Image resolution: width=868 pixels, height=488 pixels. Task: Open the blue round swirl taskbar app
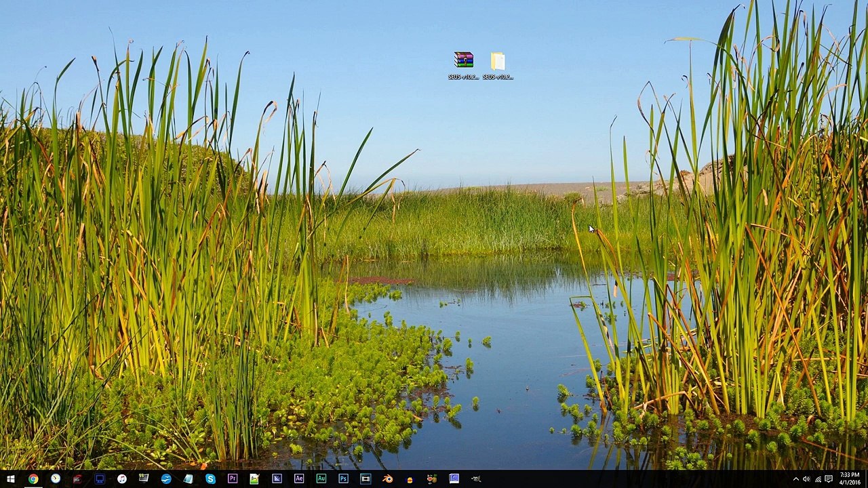pyautogui.click(x=166, y=479)
